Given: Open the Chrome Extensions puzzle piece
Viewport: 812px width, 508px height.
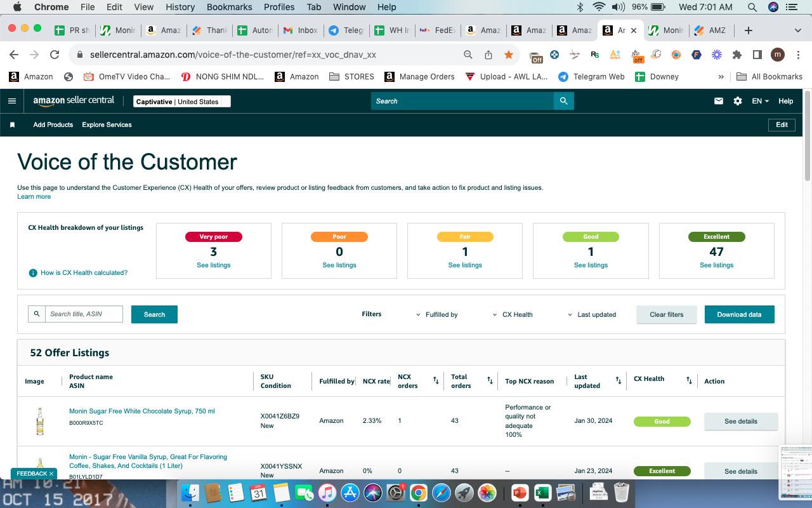Looking at the screenshot, I should pyautogui.click(x=737, y=55).
